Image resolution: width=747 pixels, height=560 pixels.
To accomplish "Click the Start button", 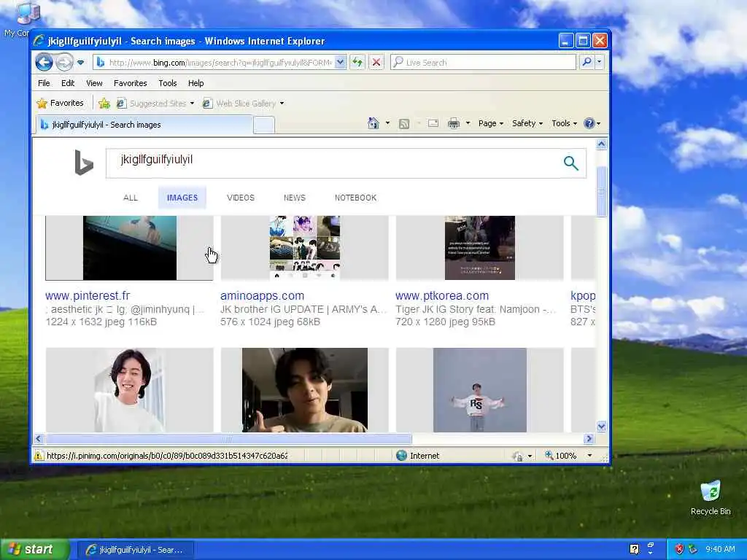I will [34, 550].
